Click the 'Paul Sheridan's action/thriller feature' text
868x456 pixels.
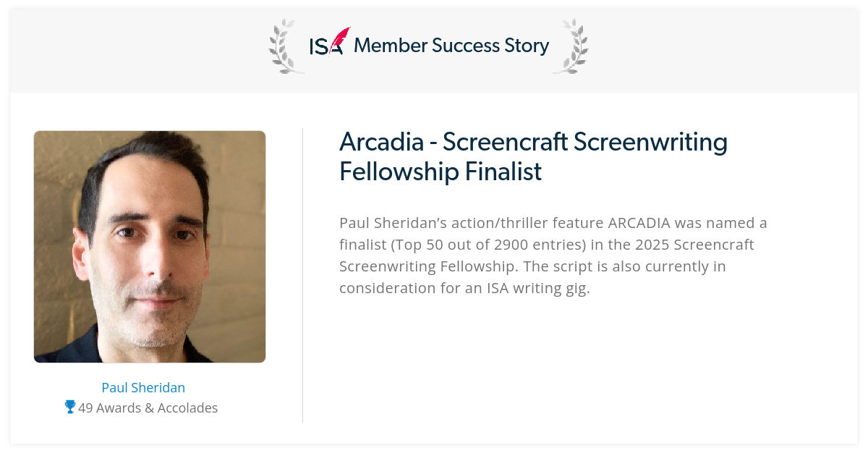click(x=471, y=221)
